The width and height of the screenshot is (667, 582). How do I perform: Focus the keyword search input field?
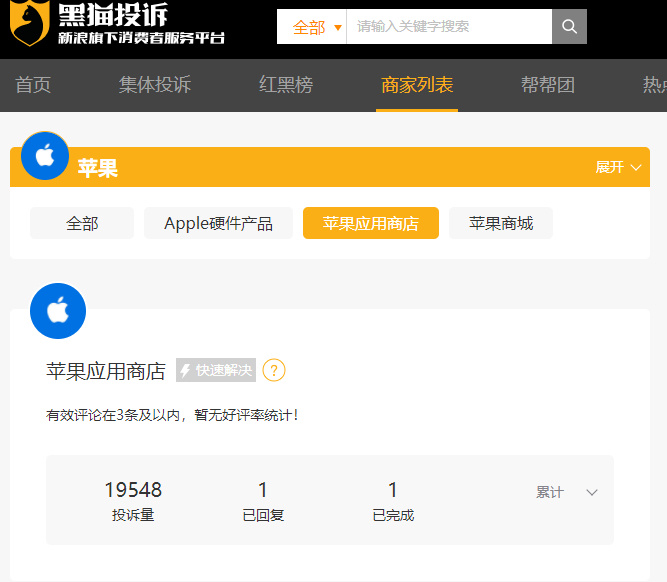point(449,26)
